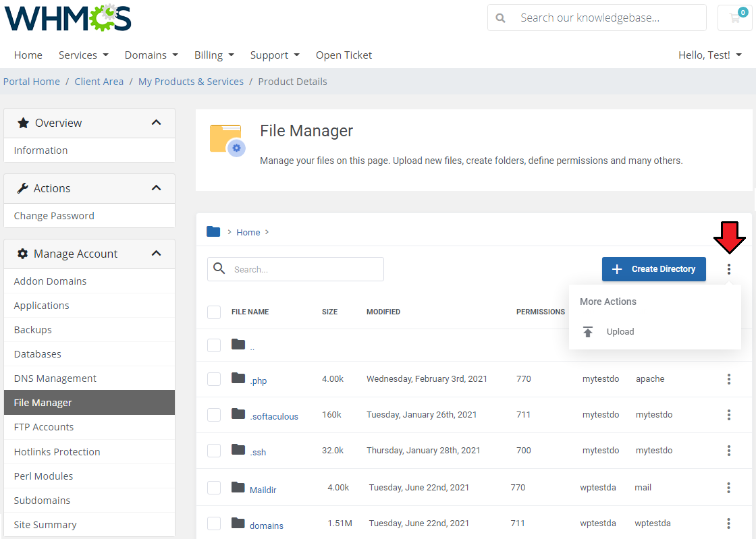Click the knowledgebase search magnifier icon

[x=500, y=18]
